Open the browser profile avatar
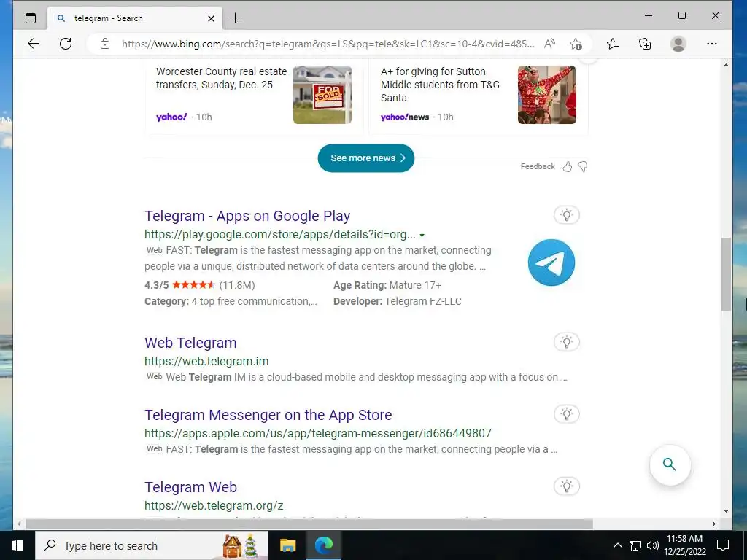Image resolution: width=747 pixels, height=560 pixels. [x=678, y=44]
